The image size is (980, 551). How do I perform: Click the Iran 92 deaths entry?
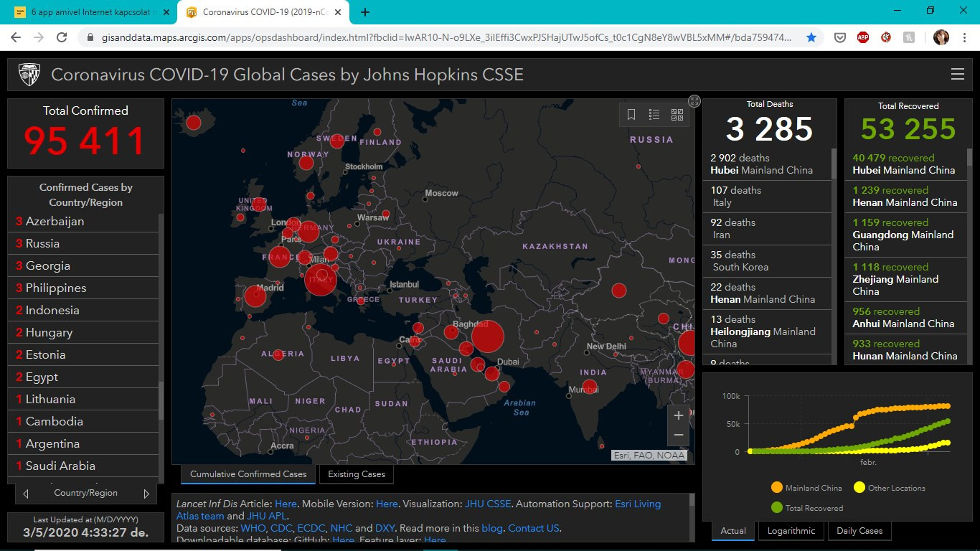767,229
